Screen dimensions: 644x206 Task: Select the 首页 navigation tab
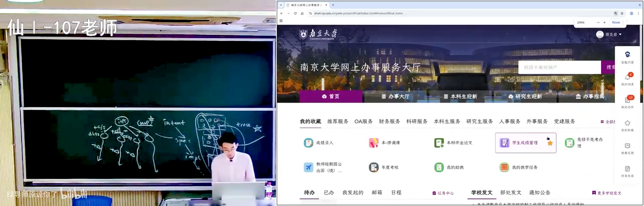pos(331,96)
